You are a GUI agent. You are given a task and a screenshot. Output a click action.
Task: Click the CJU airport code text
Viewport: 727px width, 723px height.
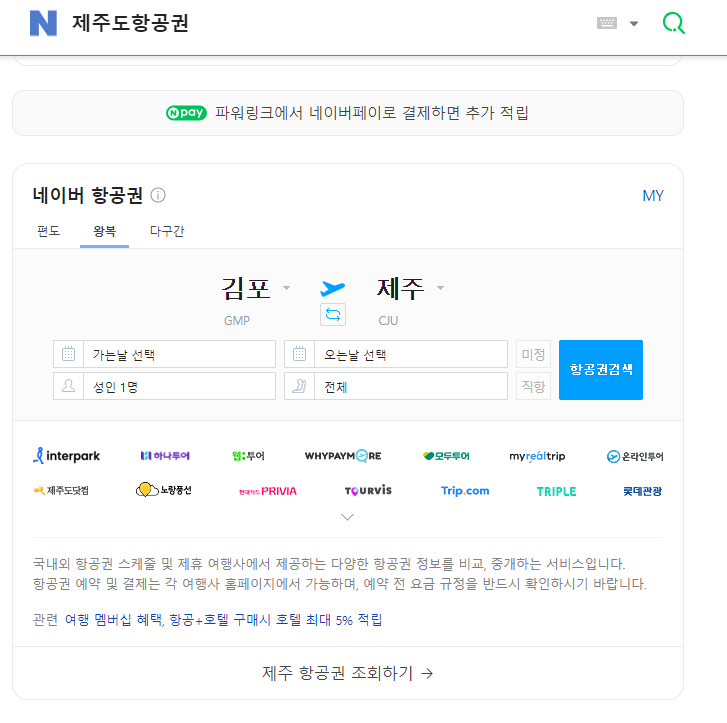click(388, 320)
